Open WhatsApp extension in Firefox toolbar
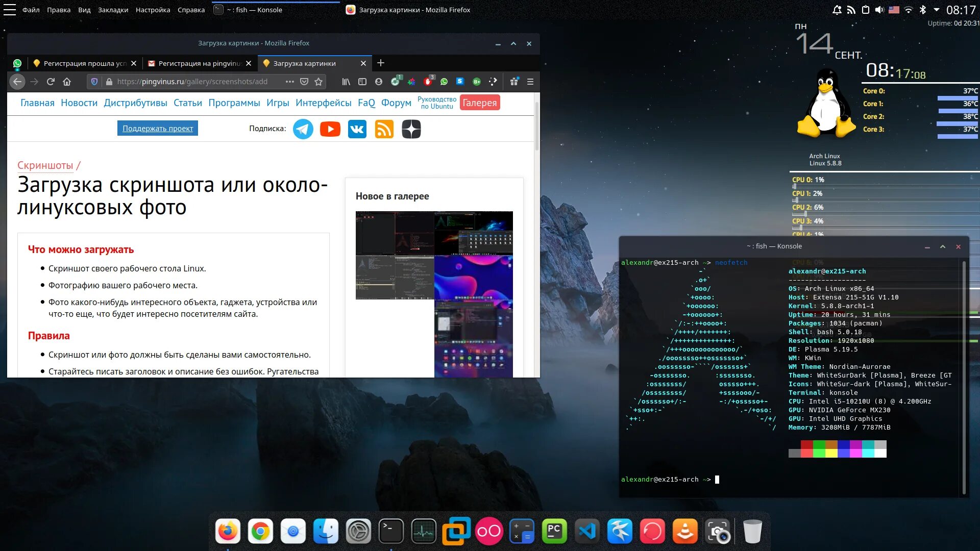 (444, 82)
